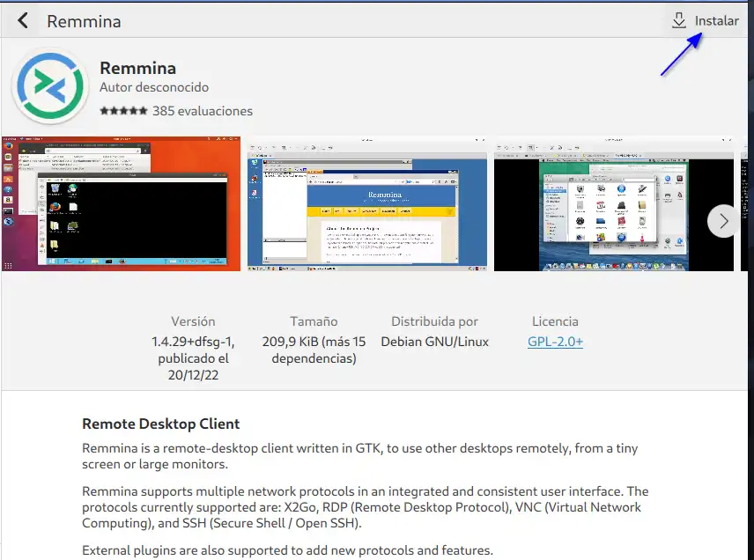Click the Remmina app logo icon
Viewport: 754px width, 560px height.
click(50, 86)
